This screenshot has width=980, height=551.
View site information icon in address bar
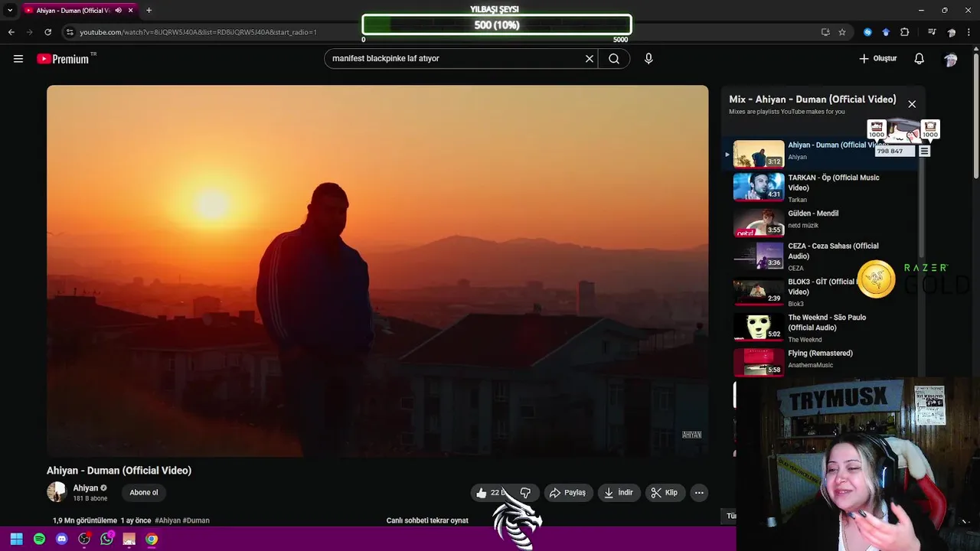70,32
